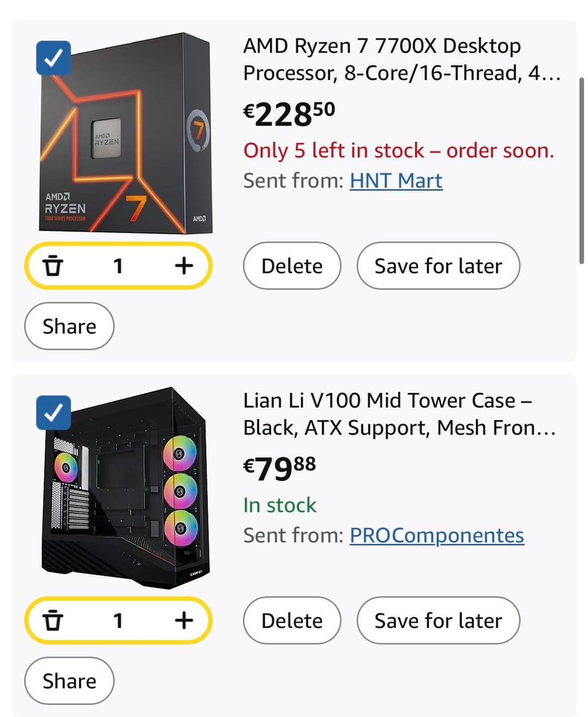Uncheck the AMD Ryzen 7 7700X item
The height and width of the screenshot is (717, 588).
pyautogui.click(x=53, y=58)
